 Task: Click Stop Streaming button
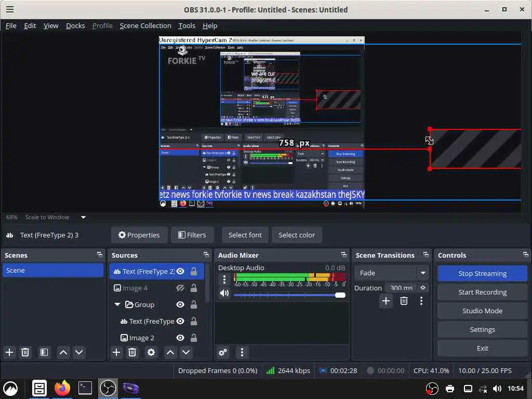(482, 273)
